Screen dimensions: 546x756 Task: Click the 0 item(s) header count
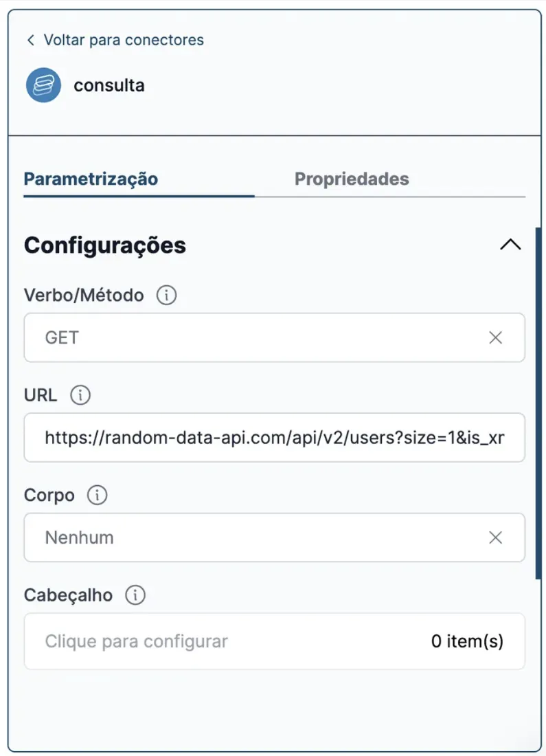pos(467,641)
